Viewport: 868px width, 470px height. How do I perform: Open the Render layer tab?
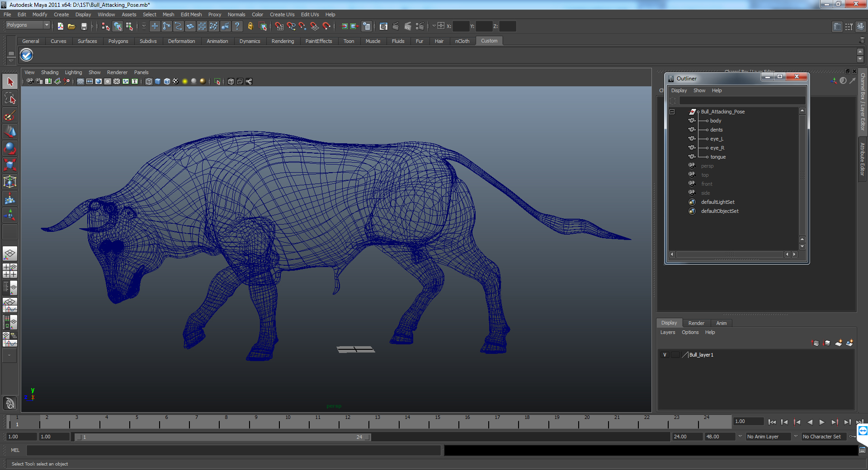(696, 323)
